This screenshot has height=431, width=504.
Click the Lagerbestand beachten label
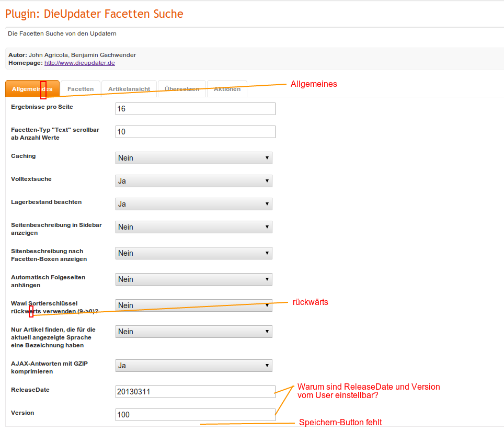[x=47, y=202]
